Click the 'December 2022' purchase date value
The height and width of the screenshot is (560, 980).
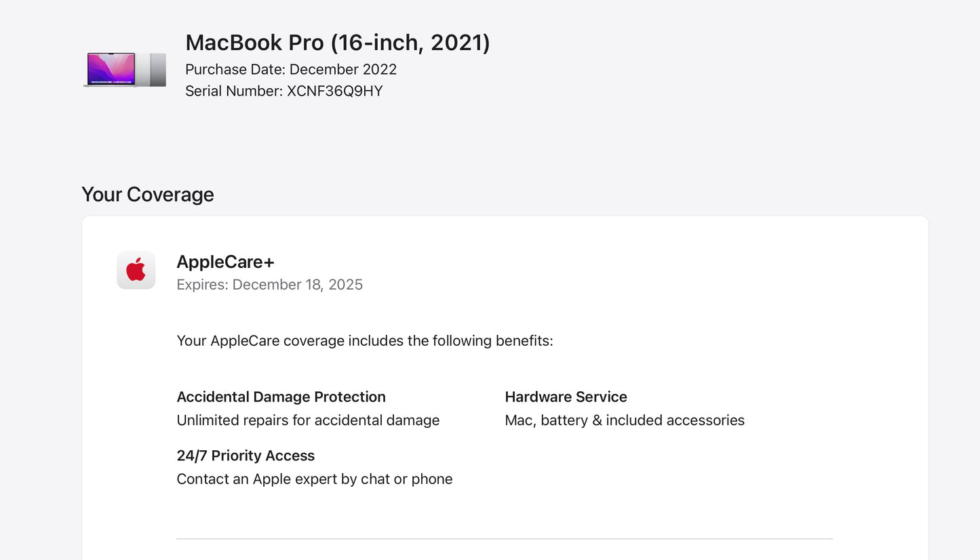coord(343,70)
